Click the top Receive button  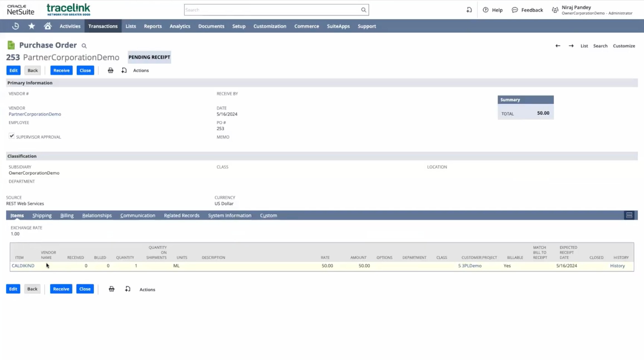(x=61, y=70)
